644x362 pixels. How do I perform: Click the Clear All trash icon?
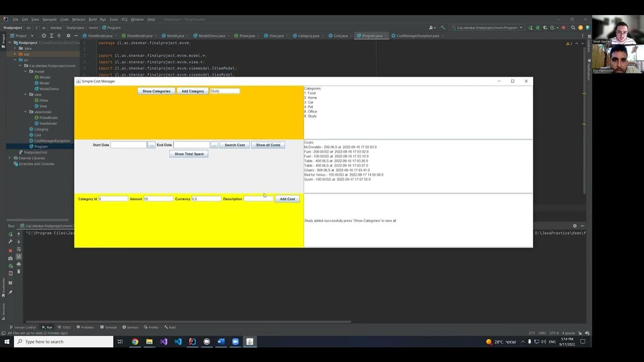click(x=19, y=271)
